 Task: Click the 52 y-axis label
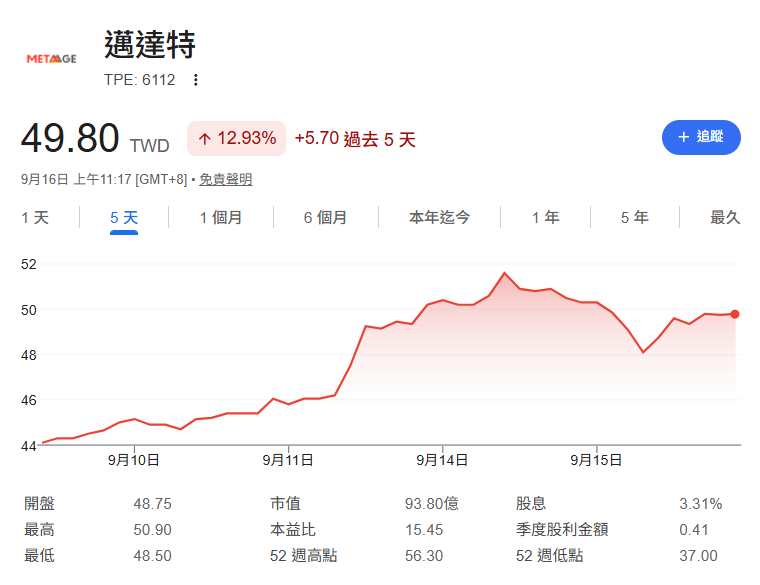[x=29, y=264]
